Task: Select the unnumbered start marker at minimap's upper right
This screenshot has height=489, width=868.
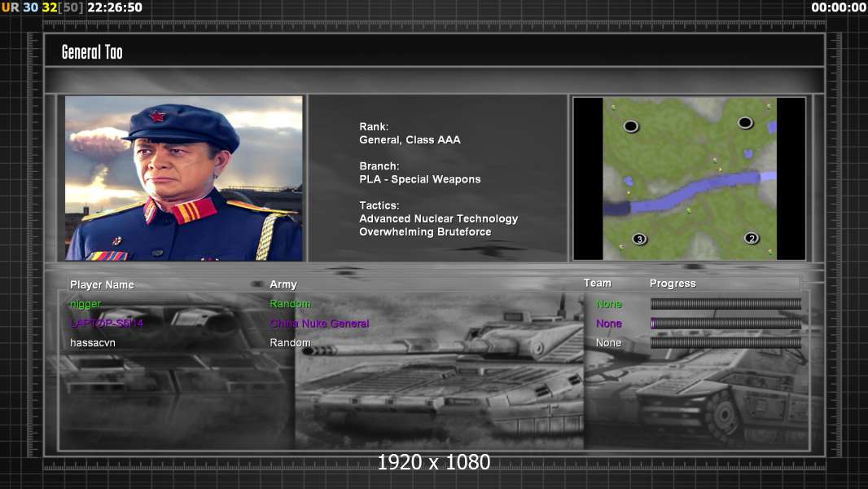Action: tap(745, 122)
